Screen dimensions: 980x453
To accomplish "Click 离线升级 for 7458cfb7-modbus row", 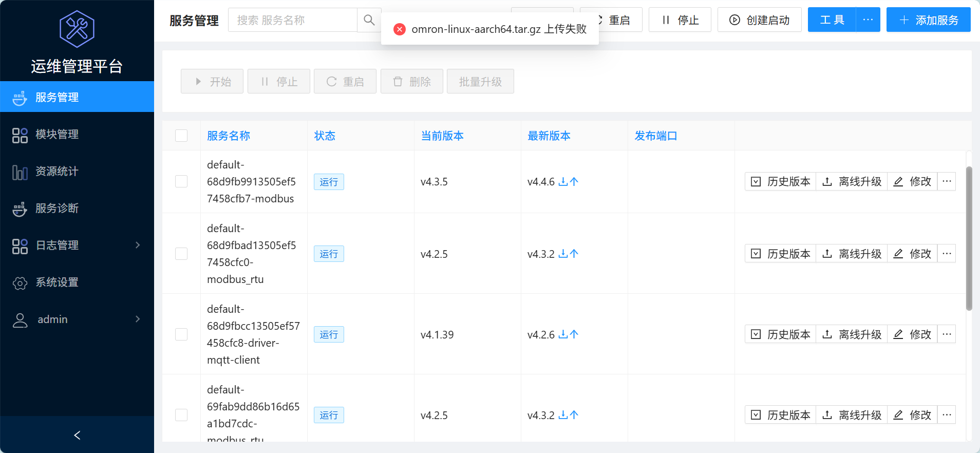I will 852,181.
